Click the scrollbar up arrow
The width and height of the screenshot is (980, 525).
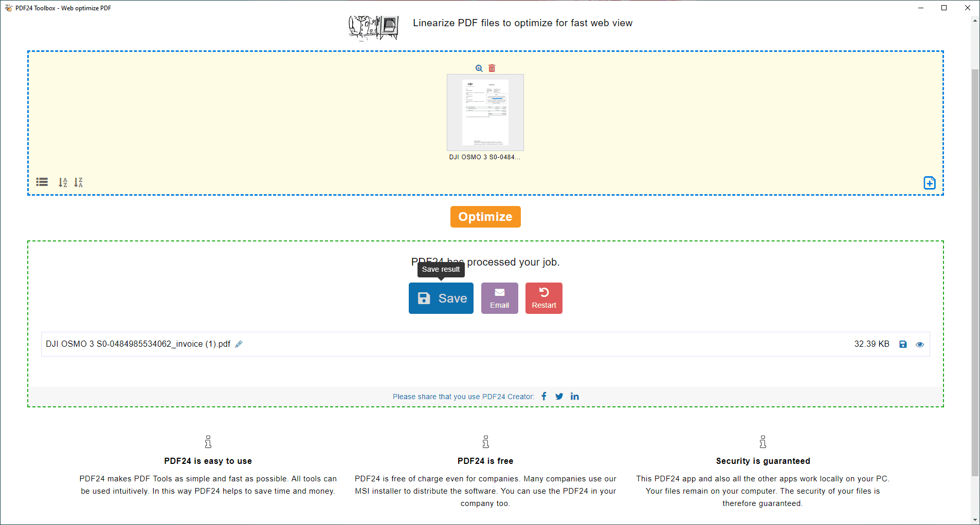[x=975, y=20]
